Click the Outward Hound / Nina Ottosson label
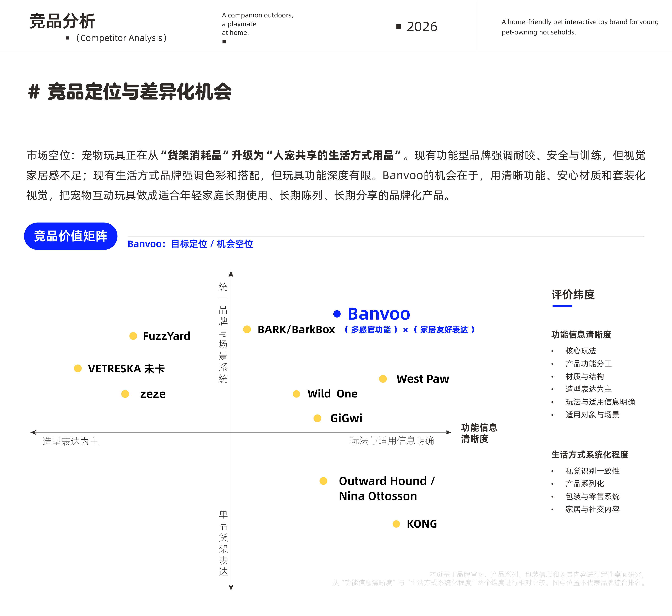This screenshot has width=672, height=616. pyautogui.click(x=387, y=488)
